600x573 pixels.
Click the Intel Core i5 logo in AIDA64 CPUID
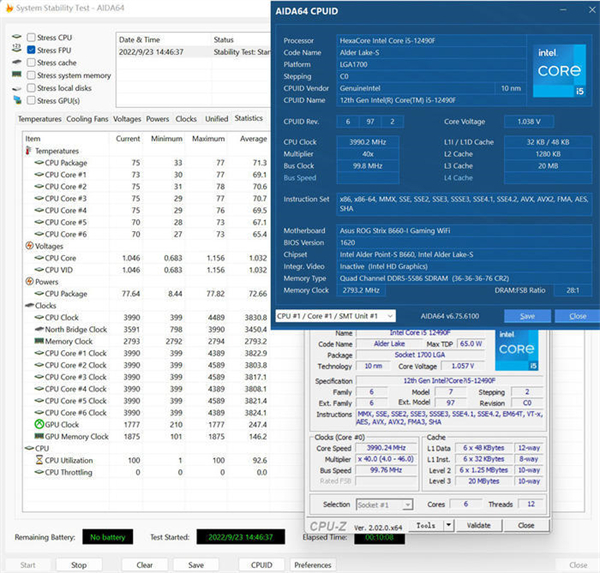(x=559, y=71)
